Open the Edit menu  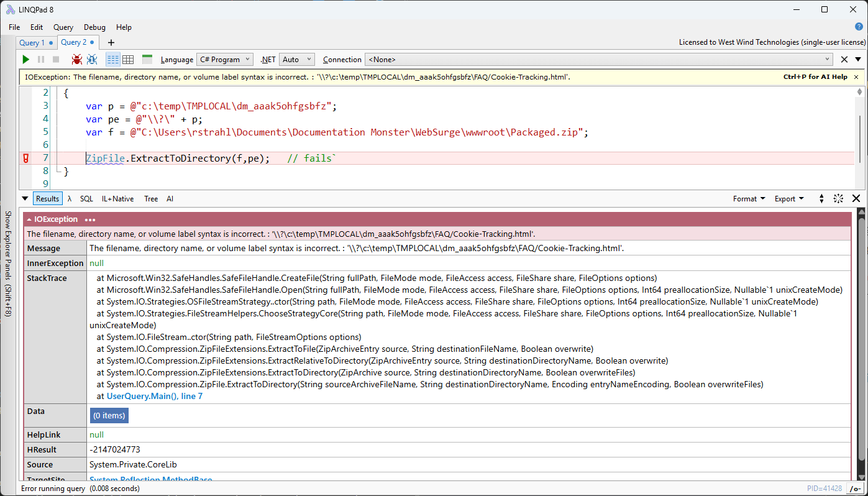click(x=37, y=27)
